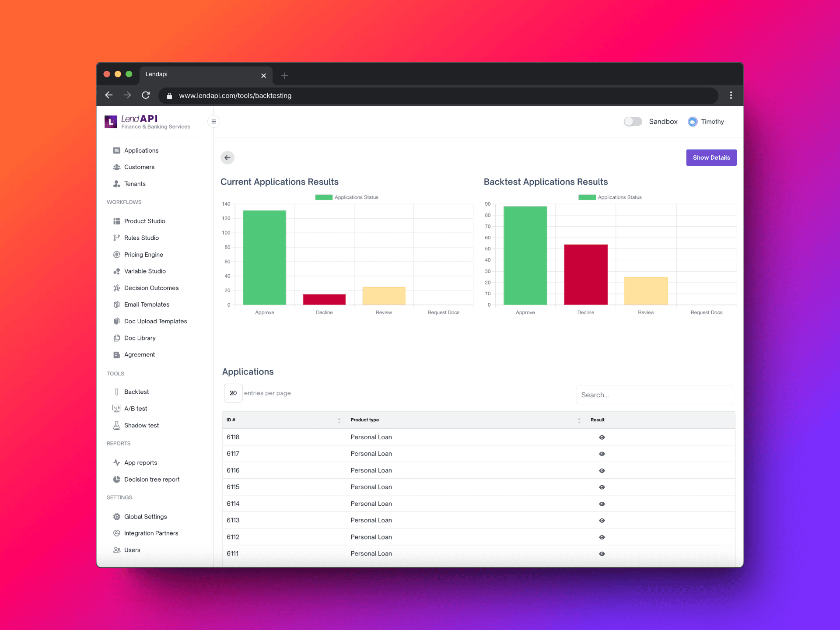
Task: Click the Backtest tool icon
Action: (x=116, y=392)
